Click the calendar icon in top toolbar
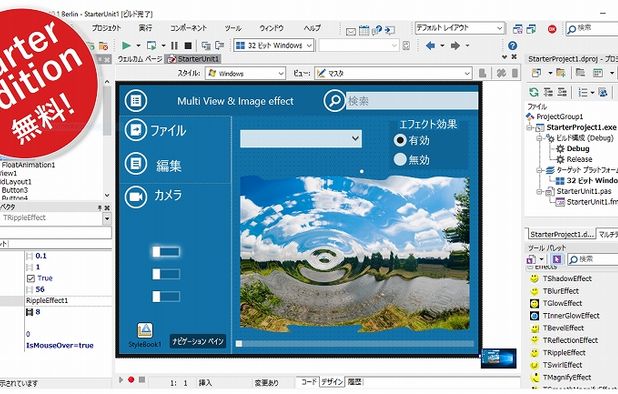The width and height of the screenshot is (618, 394). click(364, 30)
